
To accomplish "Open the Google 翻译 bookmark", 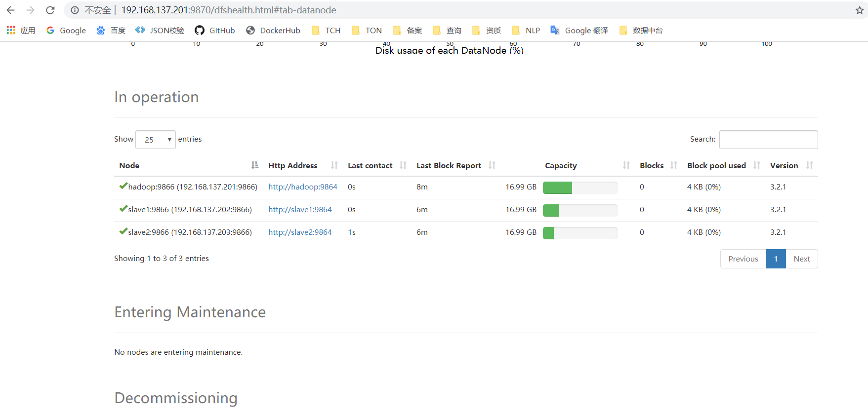I will click(x=579, y=30).
